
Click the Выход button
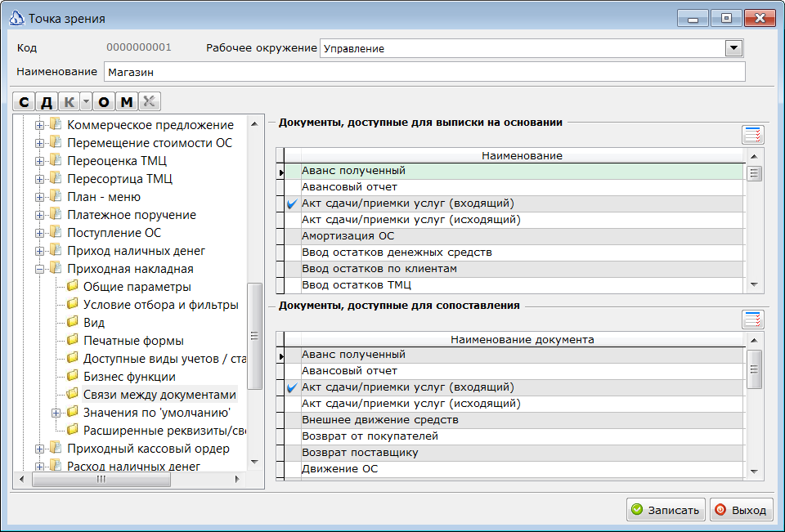pos(742,510)
